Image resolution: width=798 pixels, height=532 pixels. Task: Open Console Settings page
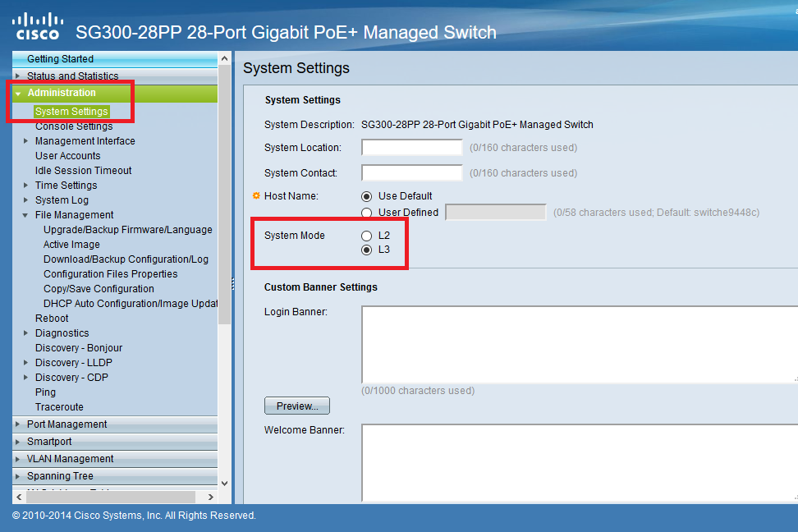(74, 126)
